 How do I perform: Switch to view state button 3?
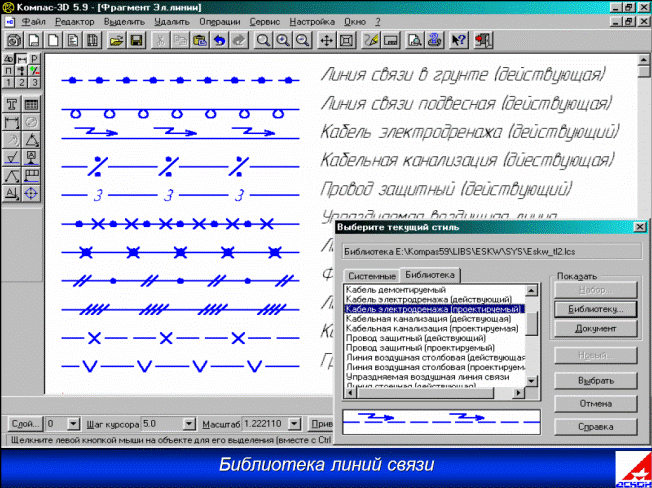point(34,83)
